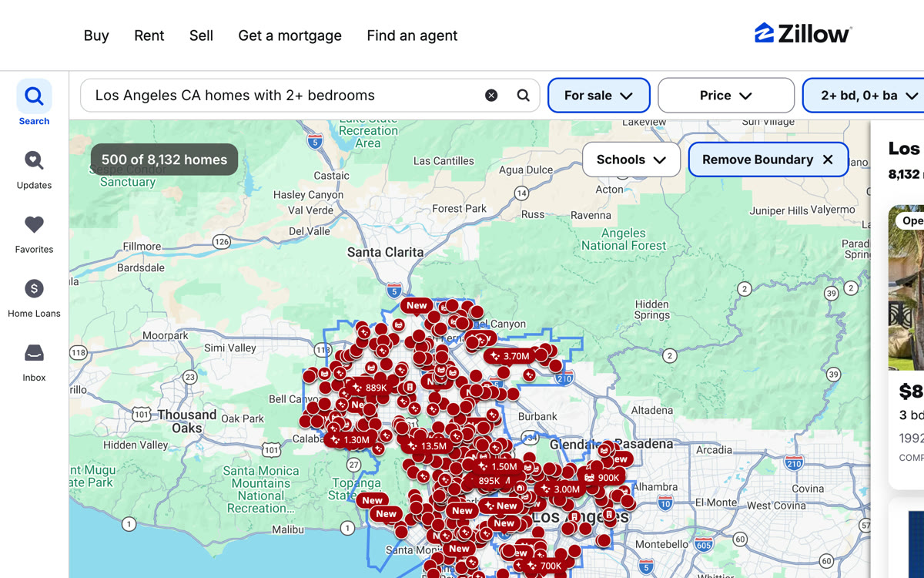Click the Simi Valley map label
Screen dimensions: 924x578
pyautogui.click(x=230, y=348)
